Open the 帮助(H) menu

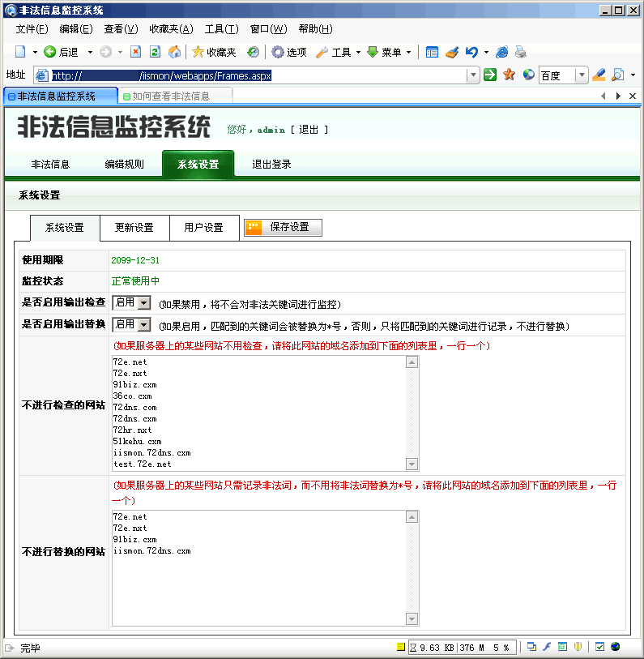(x=315, y=29)
